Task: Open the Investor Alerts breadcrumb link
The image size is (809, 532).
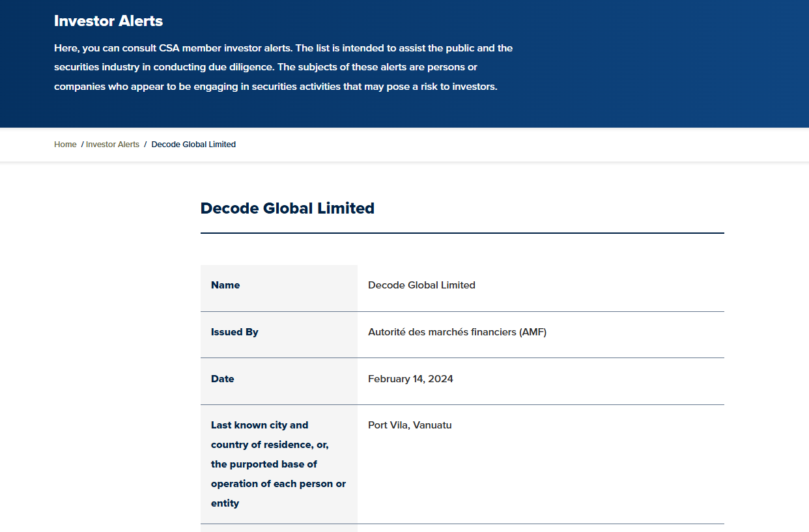Action: 113,145
